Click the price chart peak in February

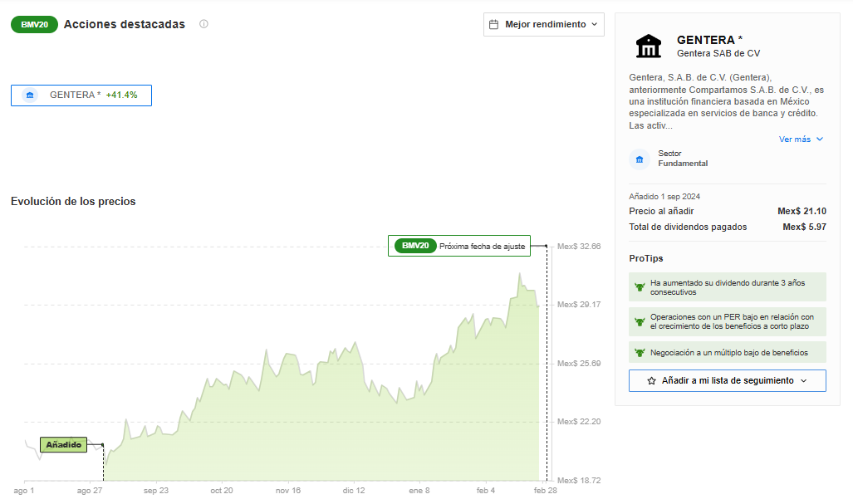click(x=520, y=273)
